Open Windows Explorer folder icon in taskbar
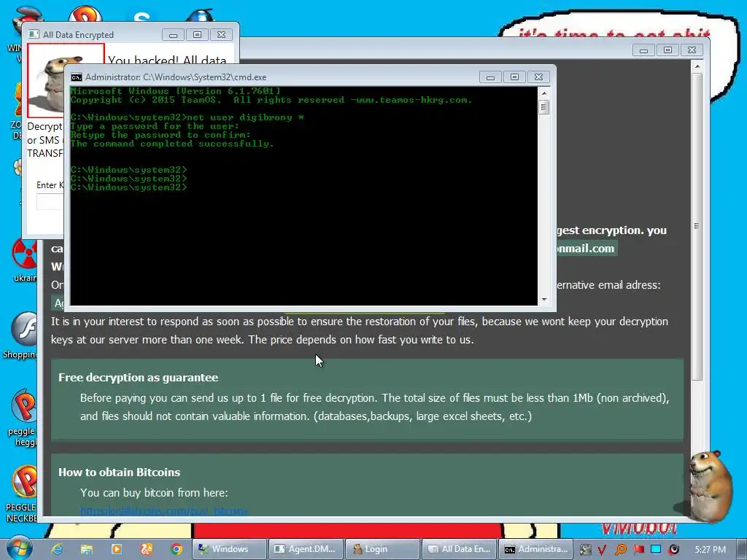 86,549
